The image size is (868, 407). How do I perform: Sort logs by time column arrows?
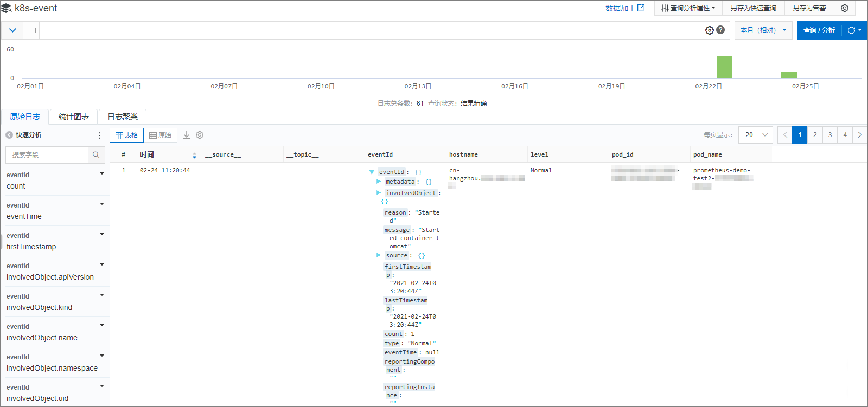click(194, 156)
